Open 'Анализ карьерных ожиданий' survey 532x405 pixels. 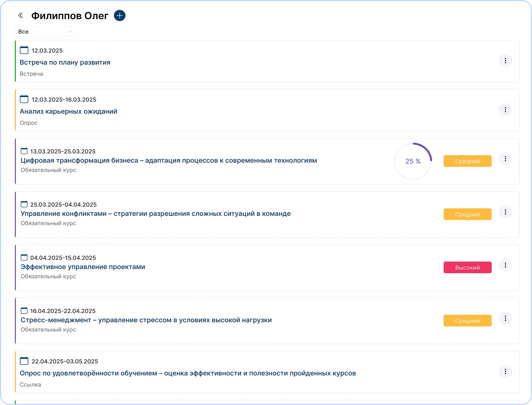68,111
